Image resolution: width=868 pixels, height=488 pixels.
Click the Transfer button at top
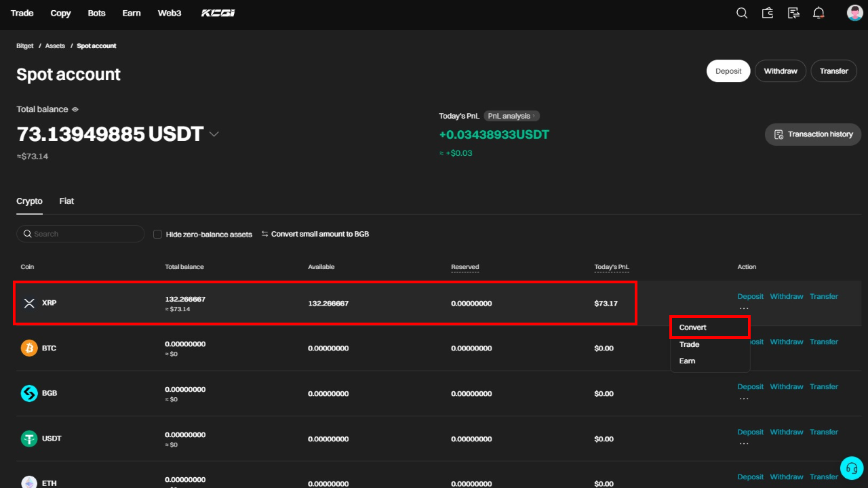(834, 71)
